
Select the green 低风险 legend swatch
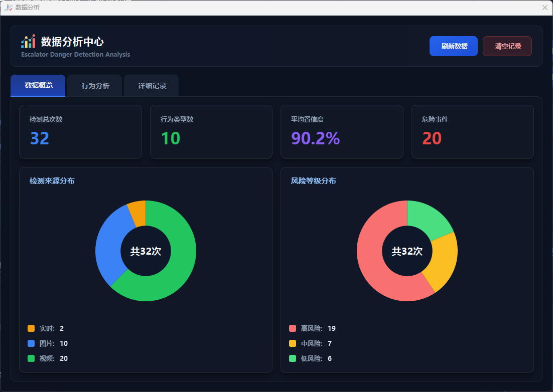pyautogui.click(x=293, y=358)
